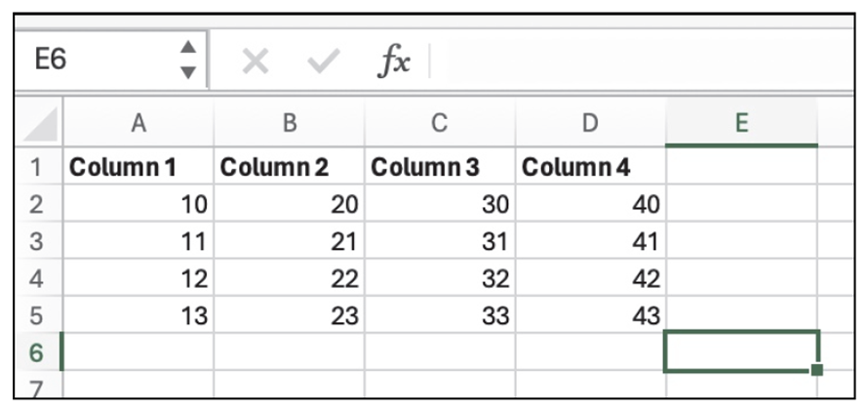The image size is (868, 412).
Task: Click inside the formula bar input
Action: [634, 62]
